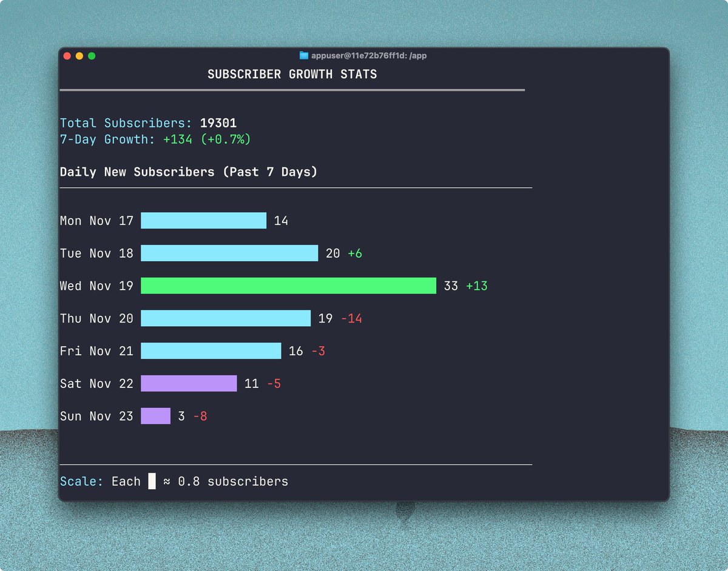Minimize the terminal with the yellow button
This screenshot has width=728, height=571.
tap(79, 56)
